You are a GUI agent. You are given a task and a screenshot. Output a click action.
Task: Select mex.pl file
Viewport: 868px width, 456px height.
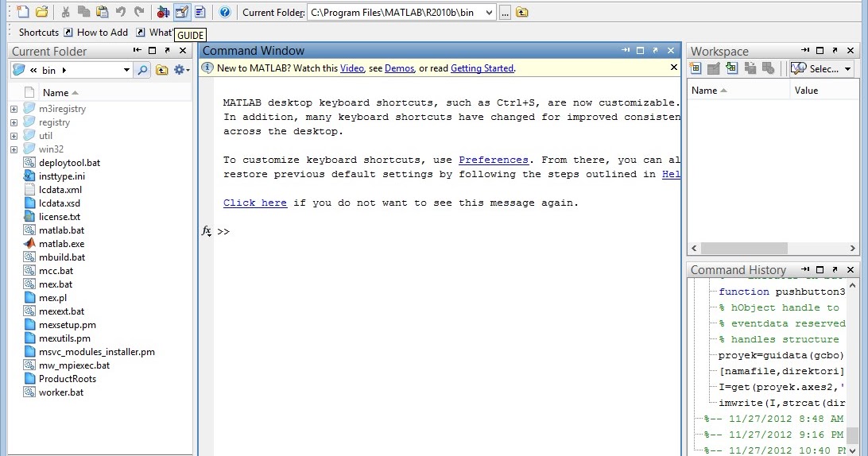(52, 298)
